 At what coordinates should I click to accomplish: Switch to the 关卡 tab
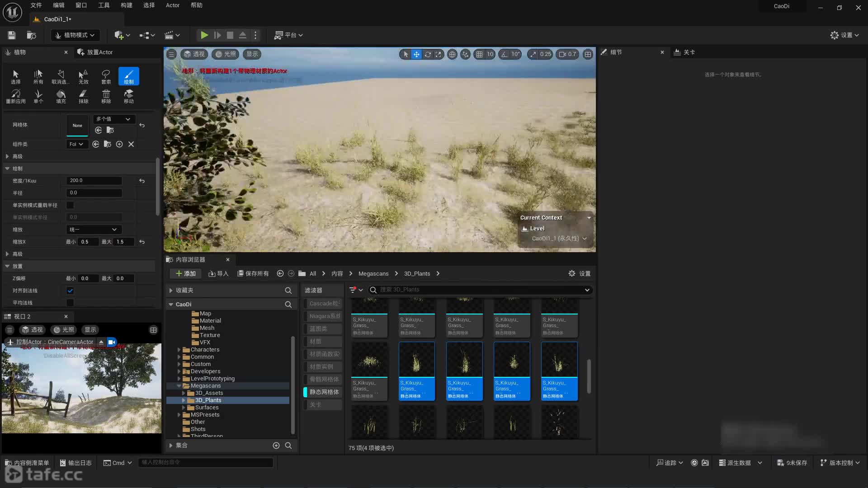pos(684,52)
